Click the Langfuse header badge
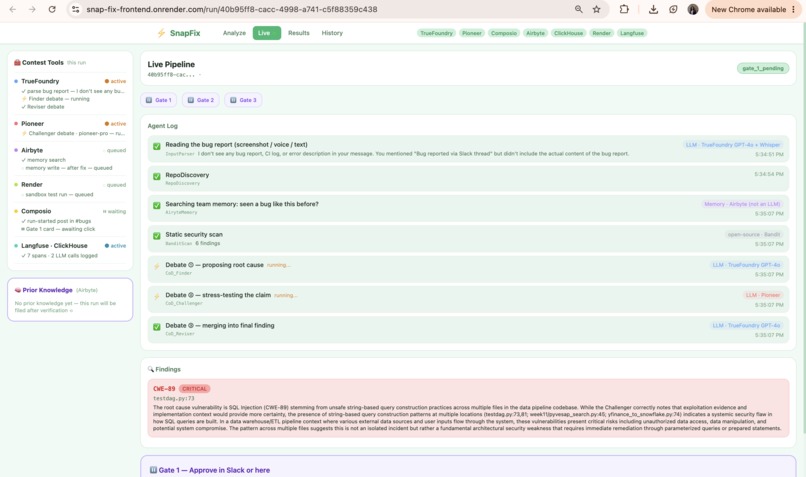Screen dimensions: 806x477 pyautogui.click(x=632, y=33)
